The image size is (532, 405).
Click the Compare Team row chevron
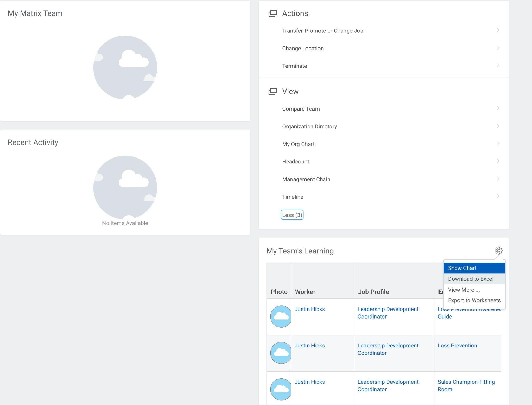pyautogui.click(x=498, y=108)
